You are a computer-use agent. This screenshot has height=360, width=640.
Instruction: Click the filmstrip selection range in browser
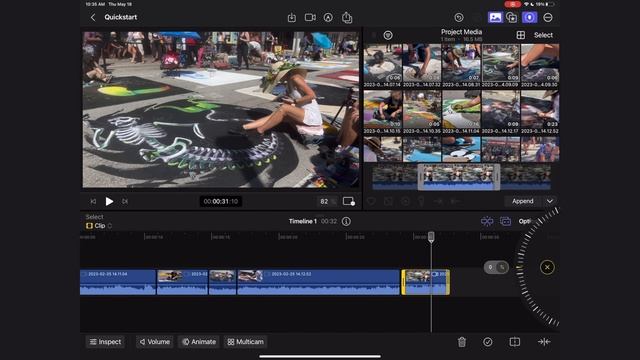click(458, 177)
